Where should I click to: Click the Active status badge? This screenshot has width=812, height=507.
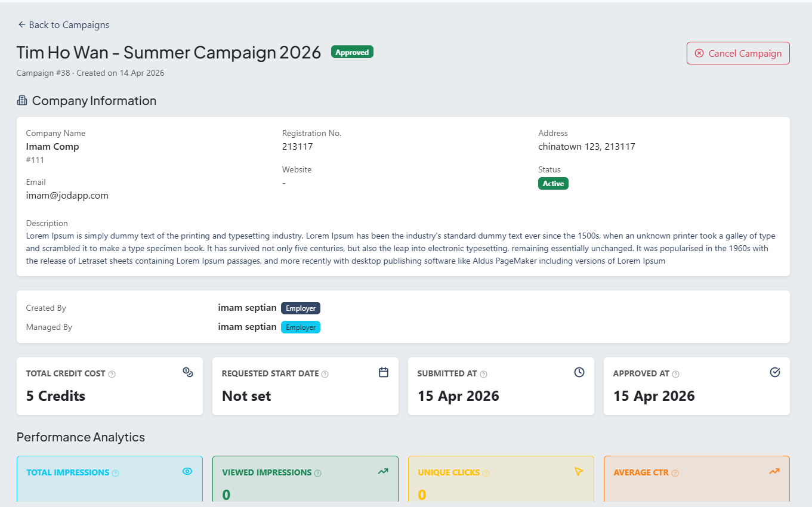(553, 184)
